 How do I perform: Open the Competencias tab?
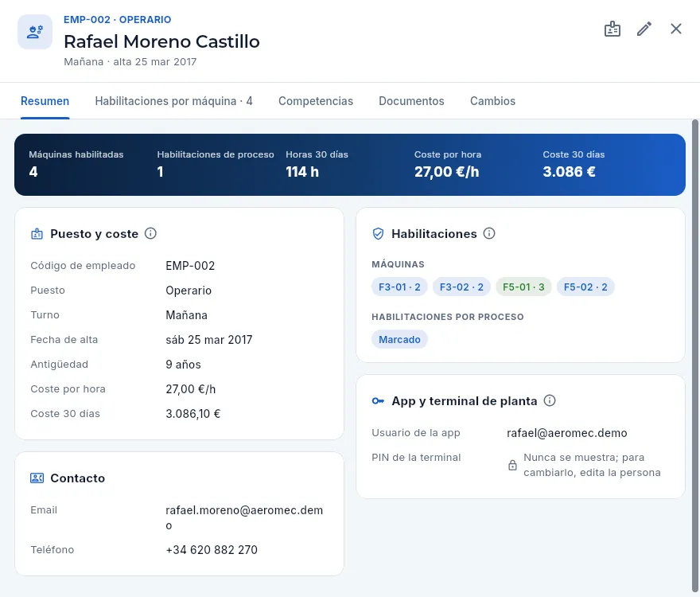tap(316, 101)
